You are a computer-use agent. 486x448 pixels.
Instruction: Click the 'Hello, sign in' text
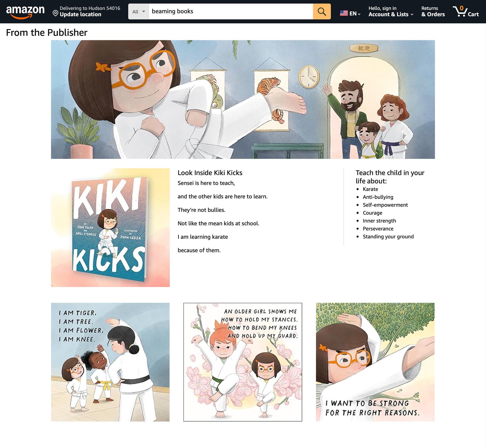pyautogui.click(x=382, y=8)
